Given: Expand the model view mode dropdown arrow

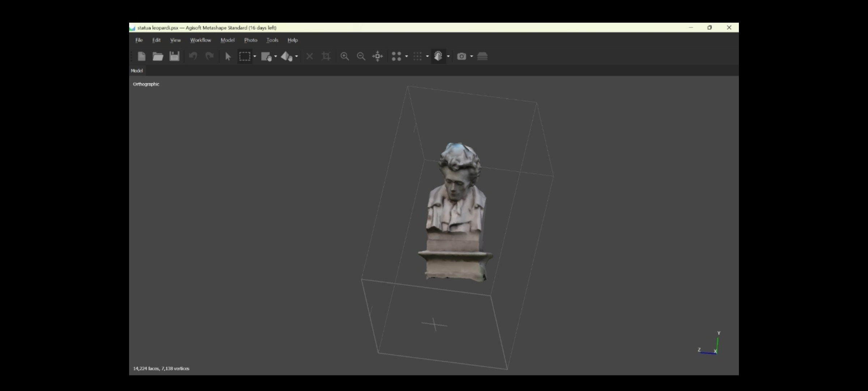Looking at the screenshot, I should click(448, 56).
